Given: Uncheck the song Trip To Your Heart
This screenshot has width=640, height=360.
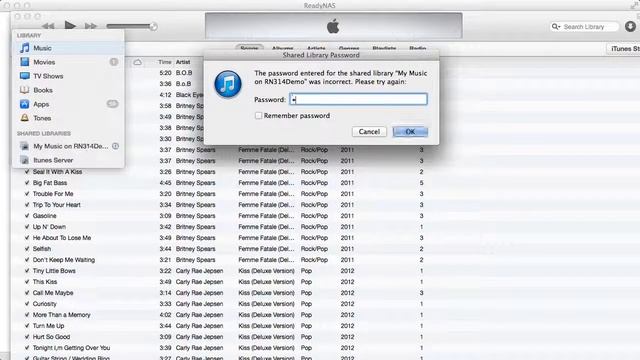Looking at the screenshot, I should point(27,205).
